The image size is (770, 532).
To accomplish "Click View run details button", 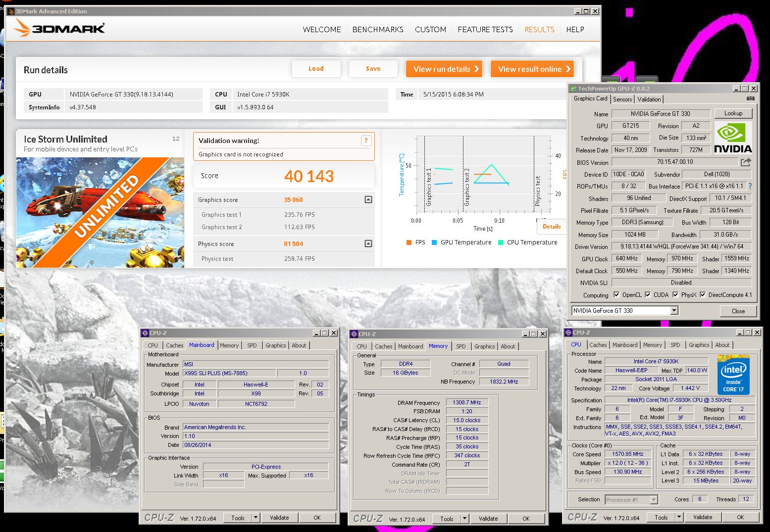I will [445, 69].
